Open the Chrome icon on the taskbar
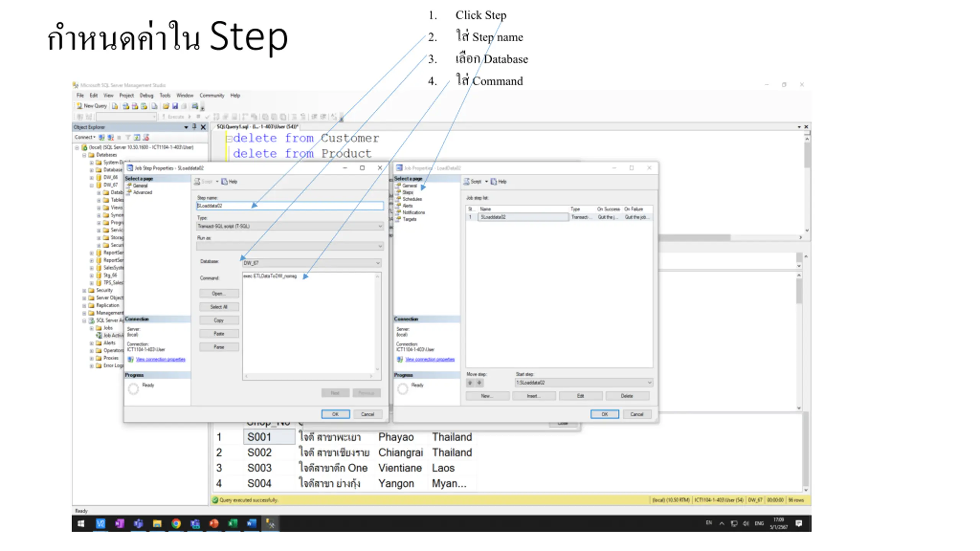The height and width of the screenshot is (551, 980). coord(176,523)
